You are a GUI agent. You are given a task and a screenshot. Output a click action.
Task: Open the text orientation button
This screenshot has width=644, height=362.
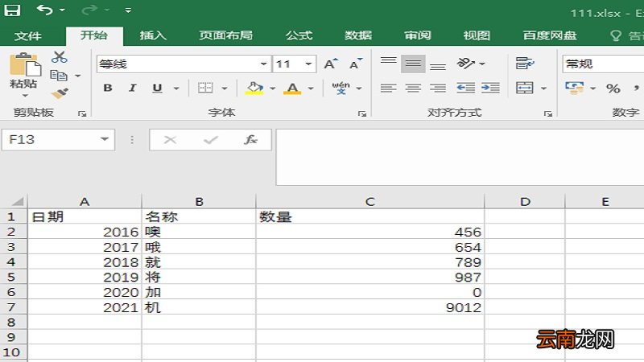466,64
